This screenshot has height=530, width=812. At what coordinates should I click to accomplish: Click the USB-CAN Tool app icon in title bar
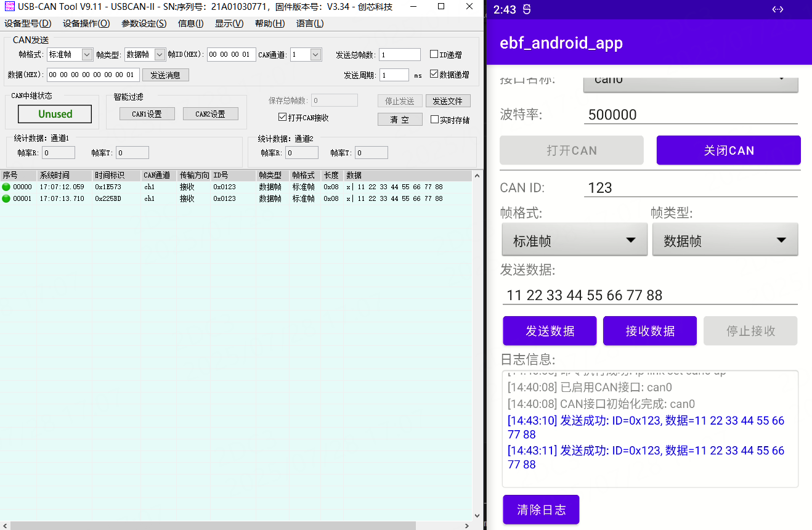tap(9, 7)
